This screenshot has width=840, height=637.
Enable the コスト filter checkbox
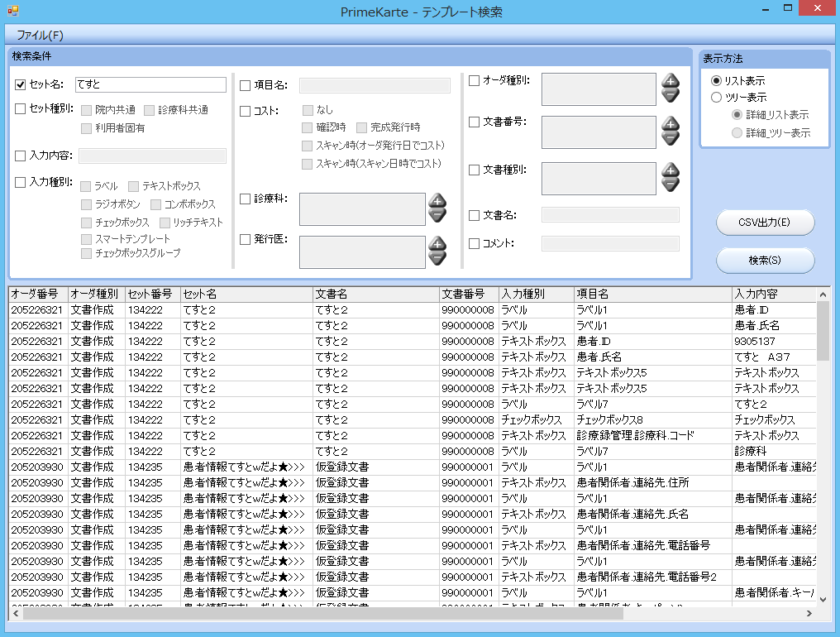coord(246,112)
